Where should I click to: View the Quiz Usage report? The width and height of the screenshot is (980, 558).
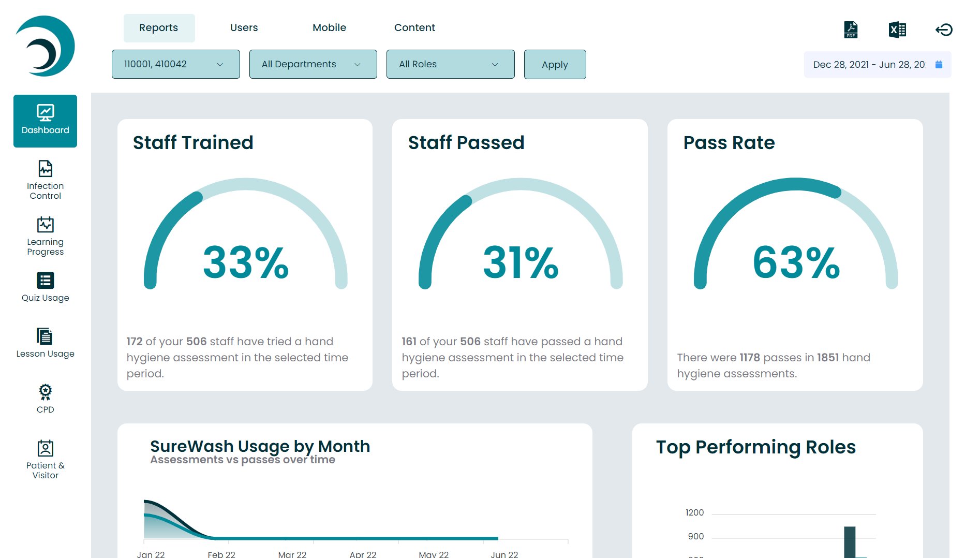coord(45,287)
